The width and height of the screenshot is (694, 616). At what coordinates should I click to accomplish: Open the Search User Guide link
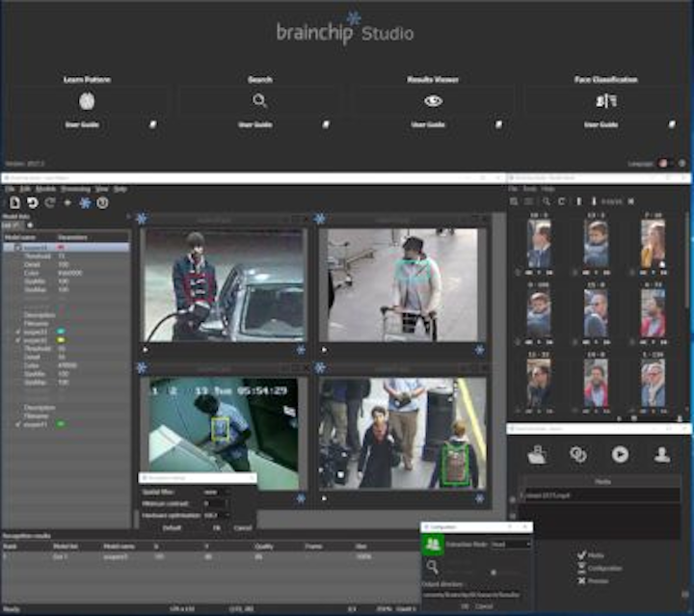(254, 124)
